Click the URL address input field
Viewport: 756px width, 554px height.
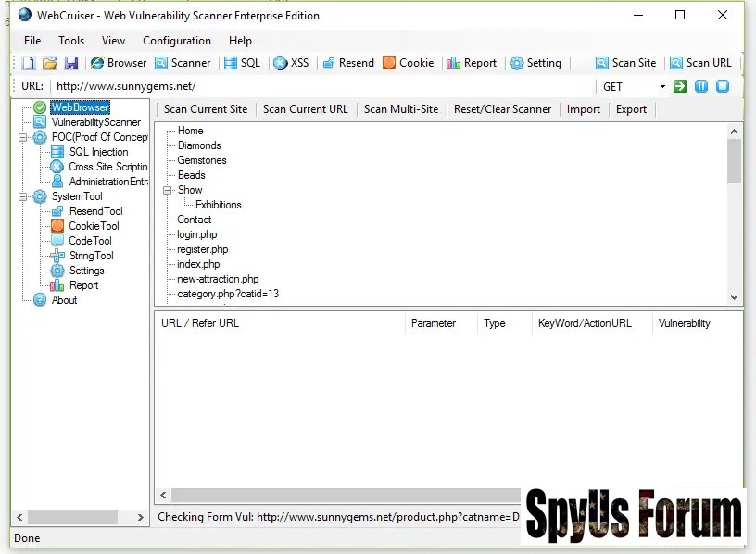[320, 86]
